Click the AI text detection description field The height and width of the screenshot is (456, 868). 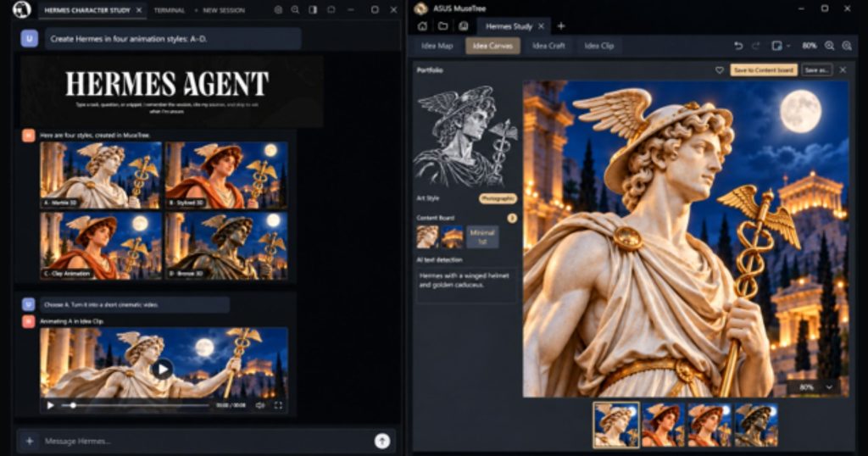tap(466, 286)
